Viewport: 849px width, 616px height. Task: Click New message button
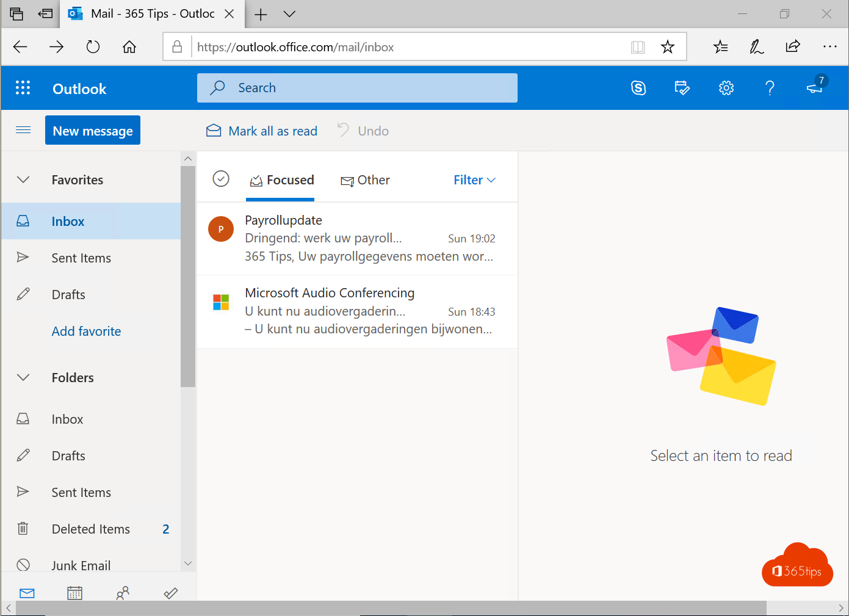(x=93, y=130)
